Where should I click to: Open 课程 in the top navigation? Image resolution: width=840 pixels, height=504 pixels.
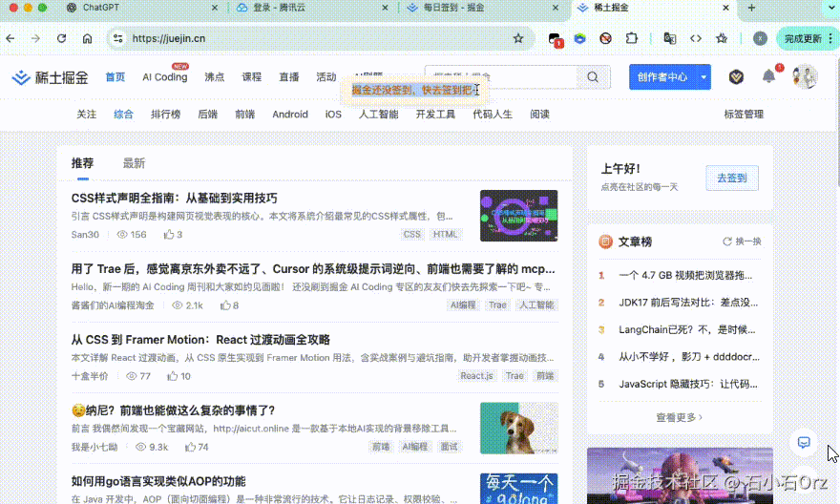[252, 77]
